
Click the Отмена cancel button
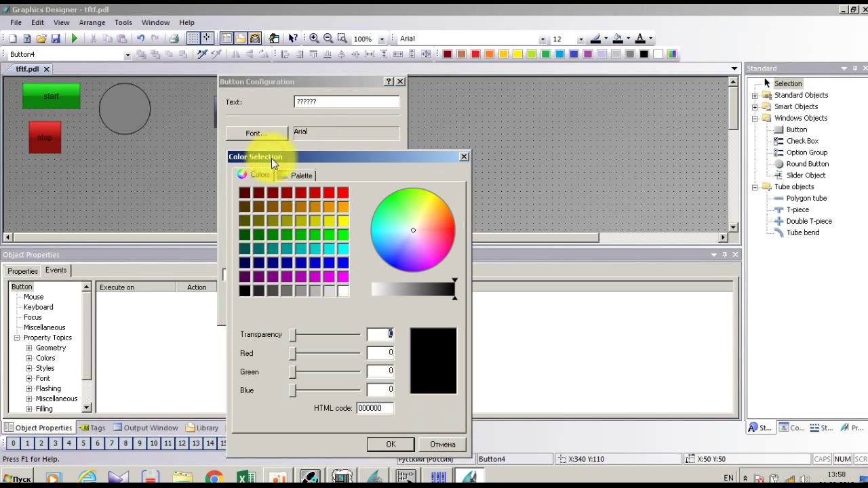442,444
